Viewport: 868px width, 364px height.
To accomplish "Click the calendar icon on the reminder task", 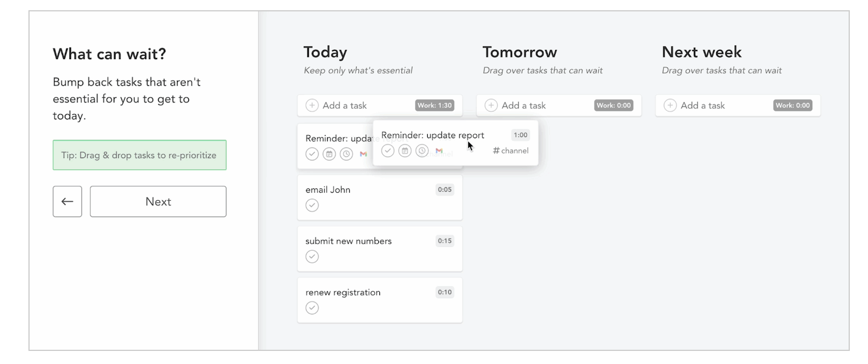I will click(405, 150).
